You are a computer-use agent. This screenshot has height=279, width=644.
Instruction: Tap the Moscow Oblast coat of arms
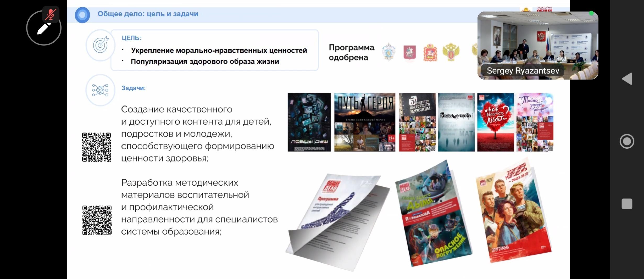[430, 53]
